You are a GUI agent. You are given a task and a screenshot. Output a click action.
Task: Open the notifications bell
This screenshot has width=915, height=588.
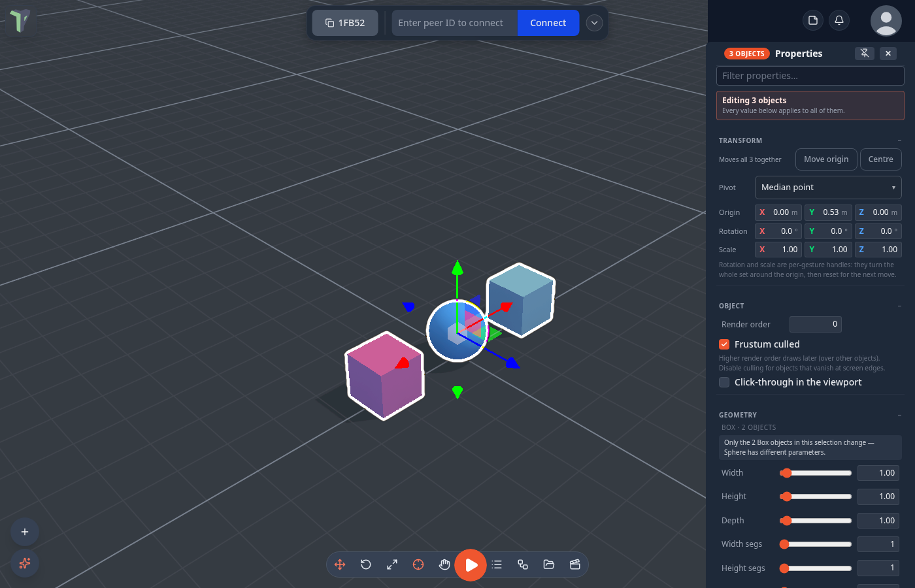tap(839, 20)
